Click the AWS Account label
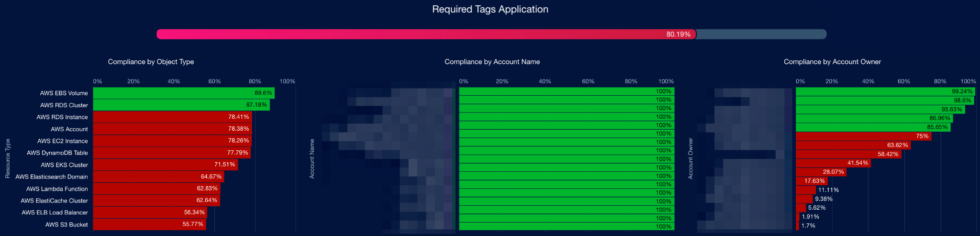This screenshot has height=236, width=980. [69, 129]
